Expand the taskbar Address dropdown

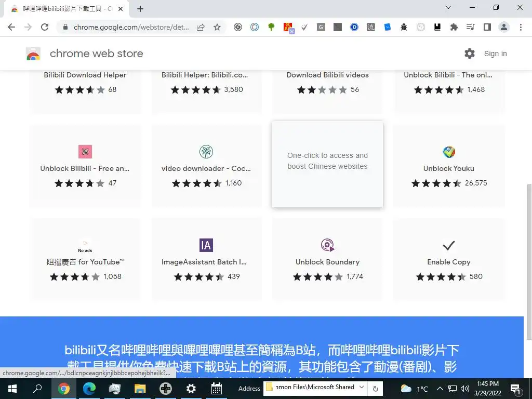tap(362, 388)
